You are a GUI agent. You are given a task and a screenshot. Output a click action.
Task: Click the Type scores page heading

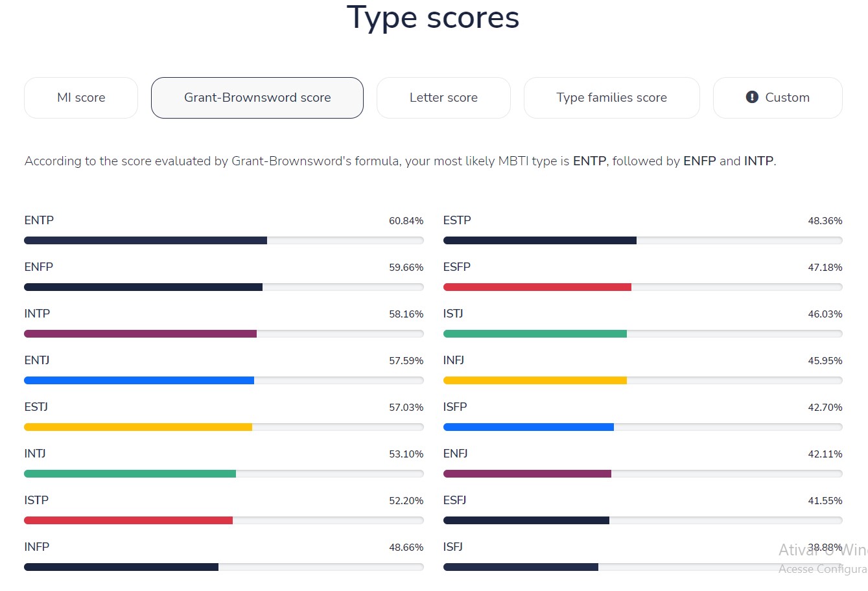[433, 17]
